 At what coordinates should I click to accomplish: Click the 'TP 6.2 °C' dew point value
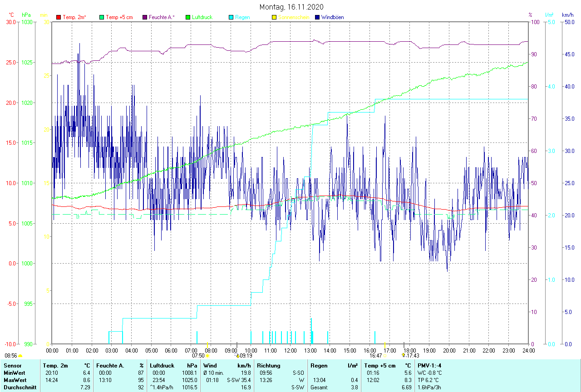click(429, 380)
